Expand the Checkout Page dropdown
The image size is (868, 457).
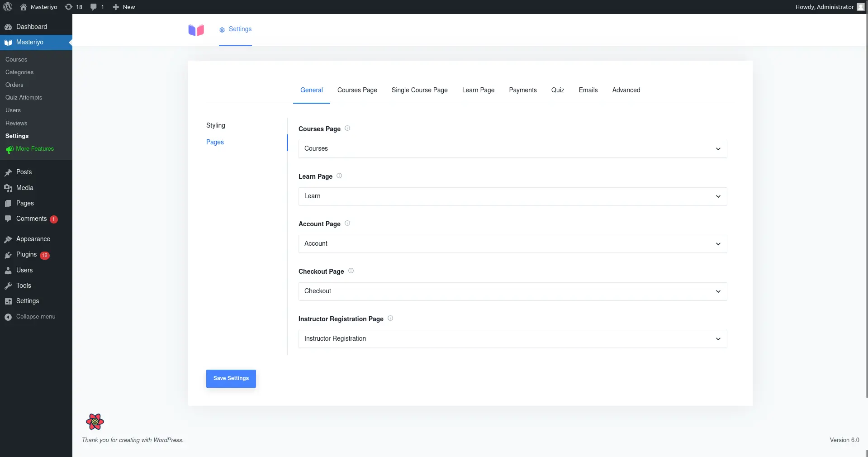(x=512, y=291)
